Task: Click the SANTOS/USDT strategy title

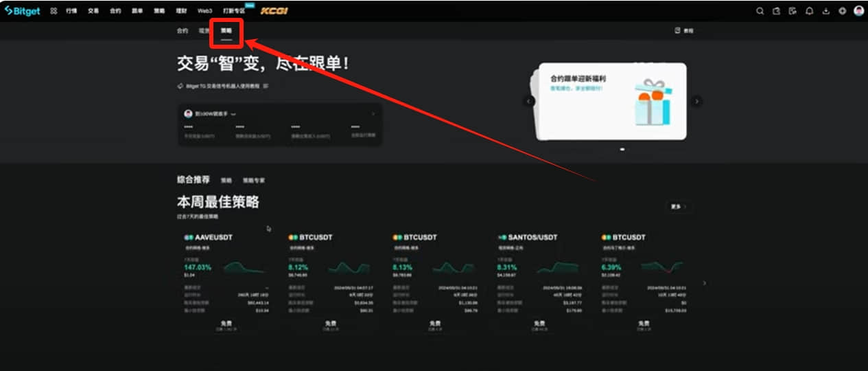Action: point(533,238)
